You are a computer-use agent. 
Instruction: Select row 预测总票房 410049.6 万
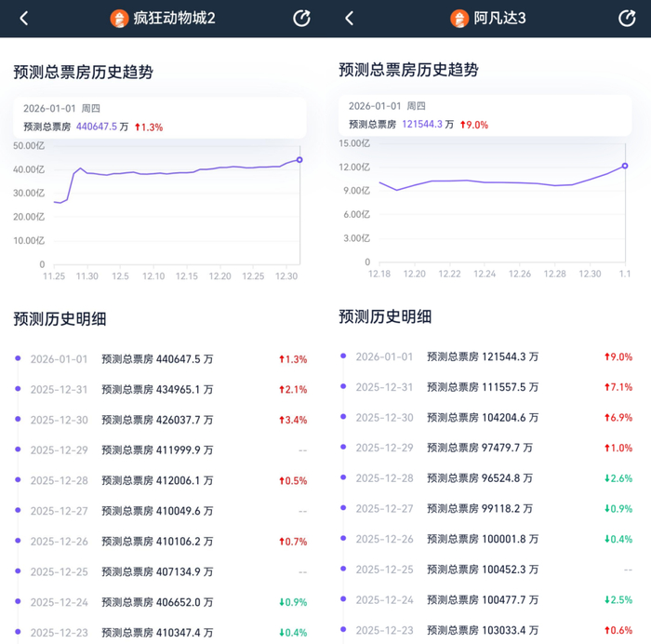click(161, 511)
